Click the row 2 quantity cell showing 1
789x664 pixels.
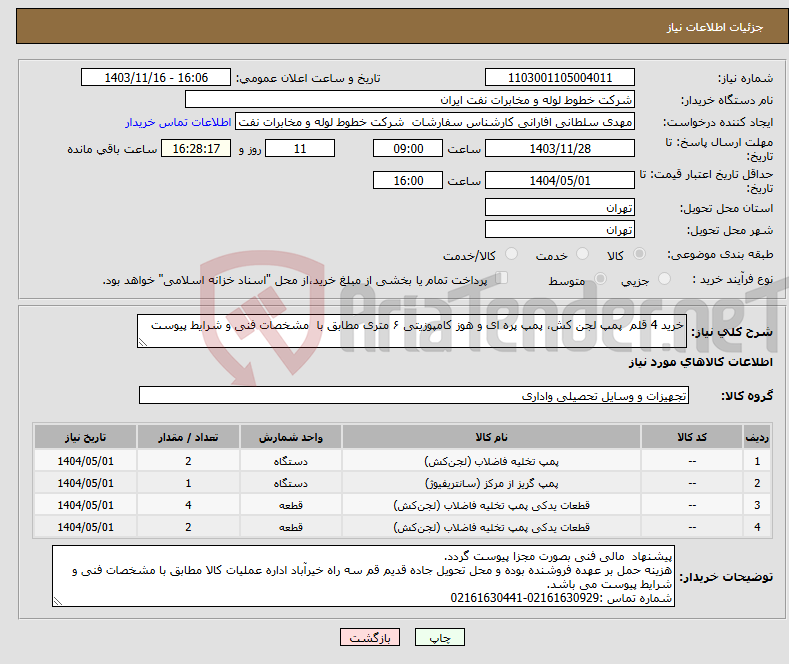188,483
